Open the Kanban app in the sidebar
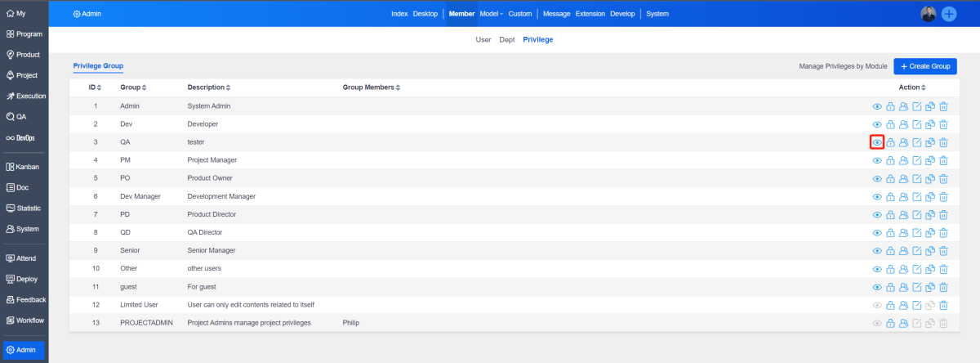The image size is (980, 363). tap(24, 167)
